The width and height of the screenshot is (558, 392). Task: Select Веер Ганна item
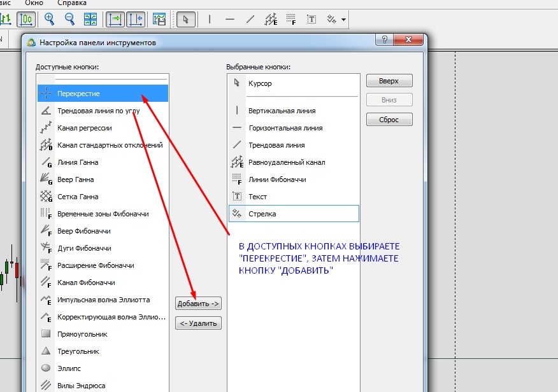click(103, 179)
